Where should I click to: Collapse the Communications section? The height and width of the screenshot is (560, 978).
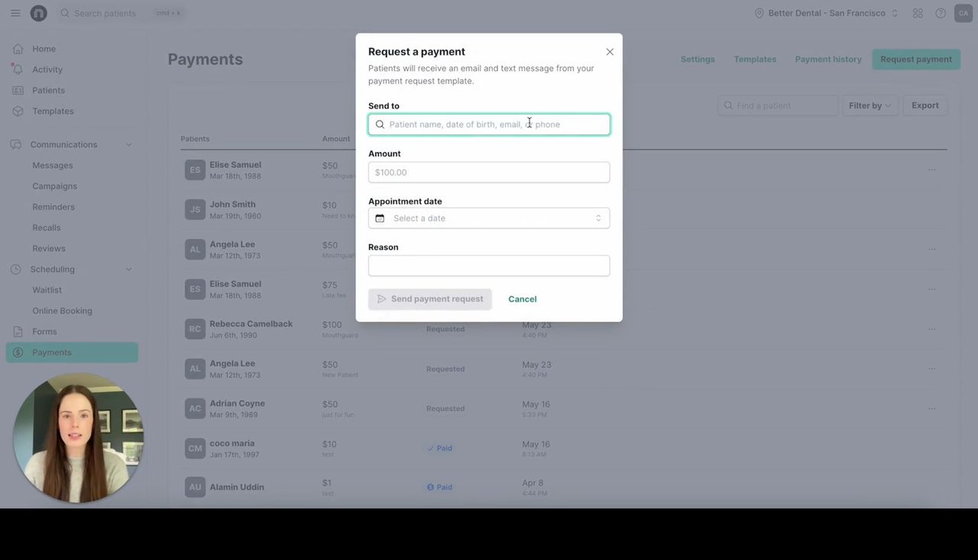[128, 144]
